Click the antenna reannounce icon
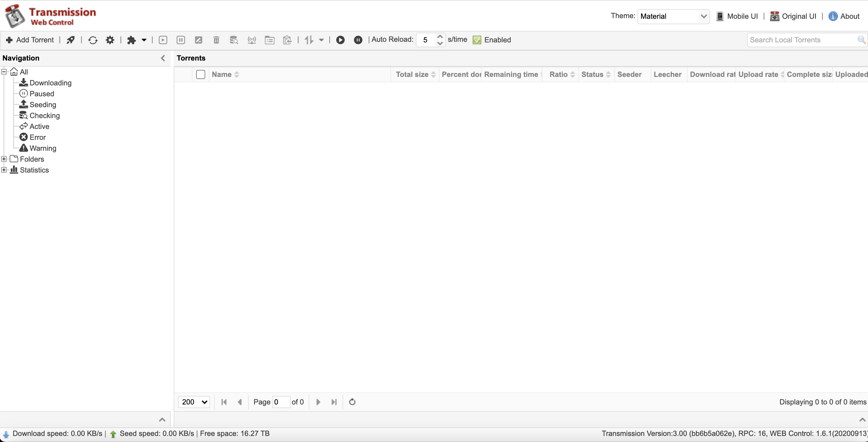The height and width of the screenshot is (442, 868). pos(252,40)
